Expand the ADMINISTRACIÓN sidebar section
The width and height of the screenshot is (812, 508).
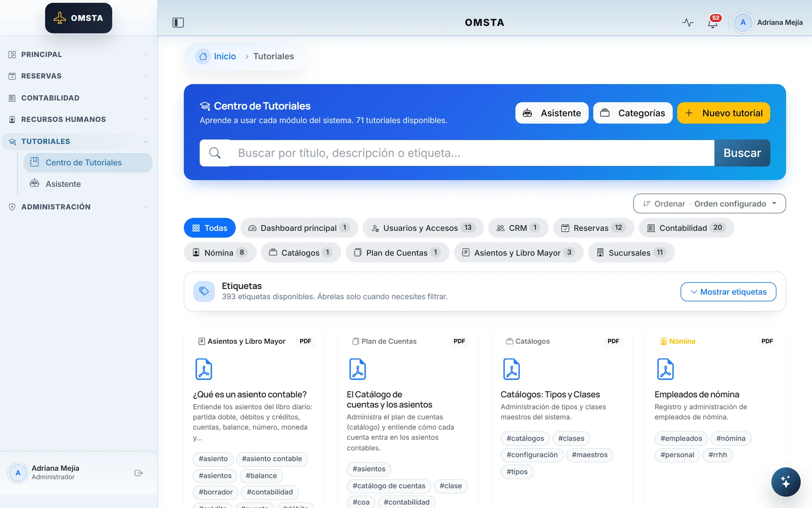(x=79, y=207)
